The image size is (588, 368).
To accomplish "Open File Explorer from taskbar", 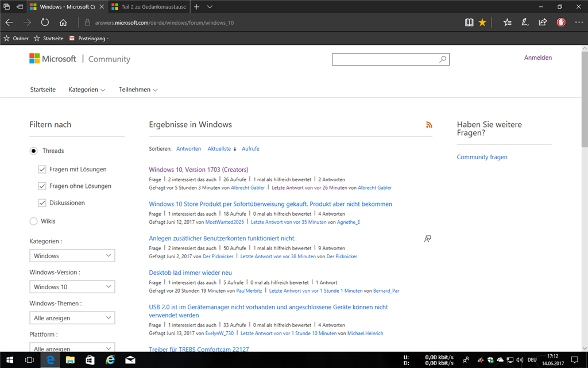I will 70,360.
